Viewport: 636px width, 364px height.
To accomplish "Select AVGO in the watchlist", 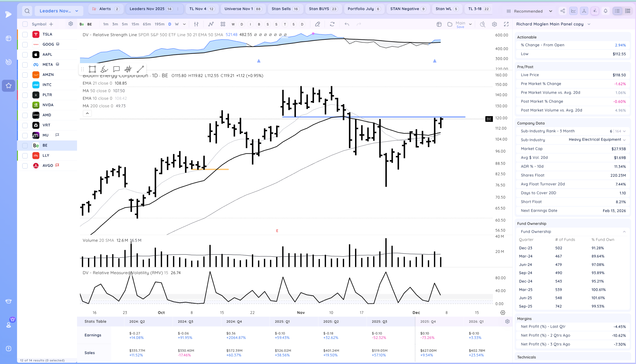I will coord(47,166).
